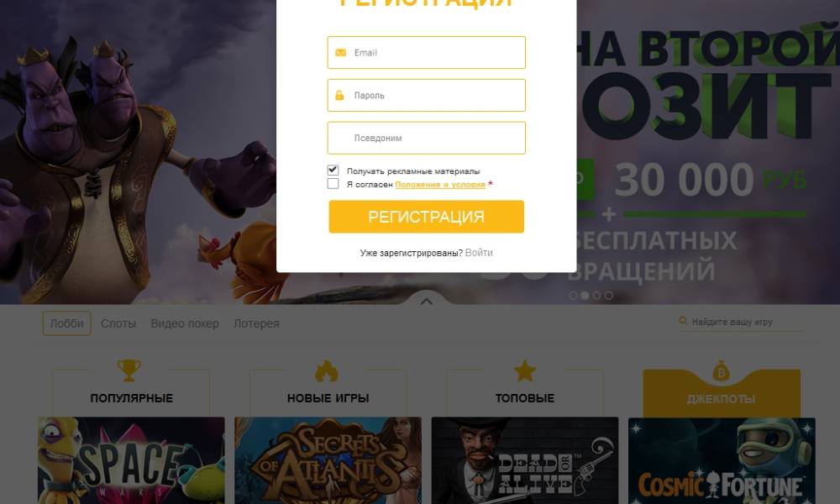
Task: Check the Я согласен checkbox
Action: 333,184
